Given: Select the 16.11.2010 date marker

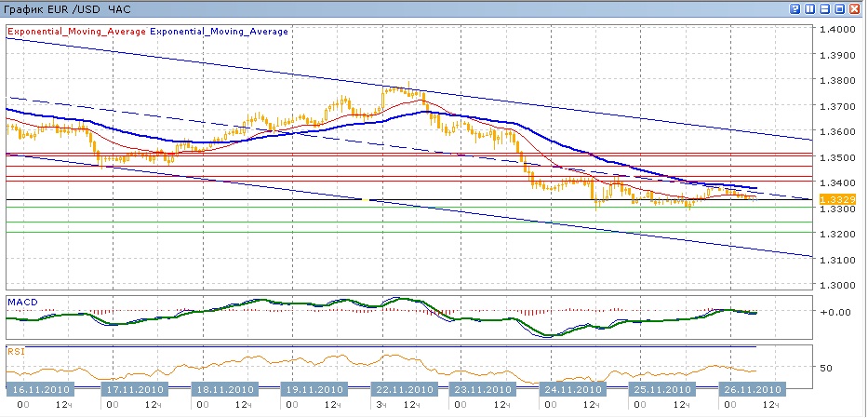Looking at the screenshot, I should point(39,389).
